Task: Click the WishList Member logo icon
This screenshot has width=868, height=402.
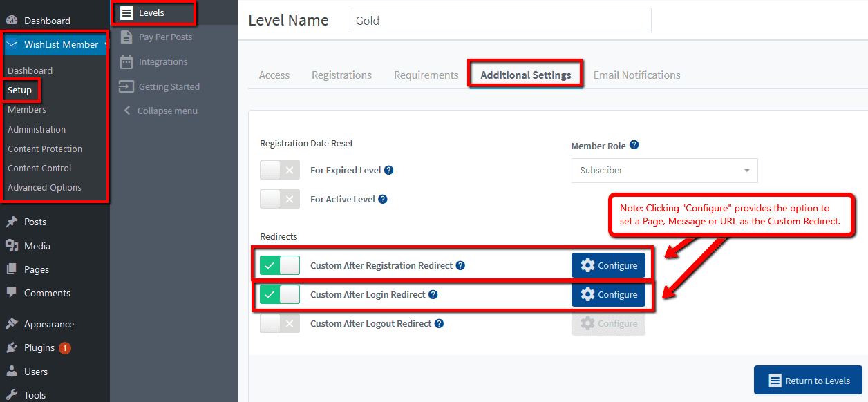Action: [x=12, y=44]
